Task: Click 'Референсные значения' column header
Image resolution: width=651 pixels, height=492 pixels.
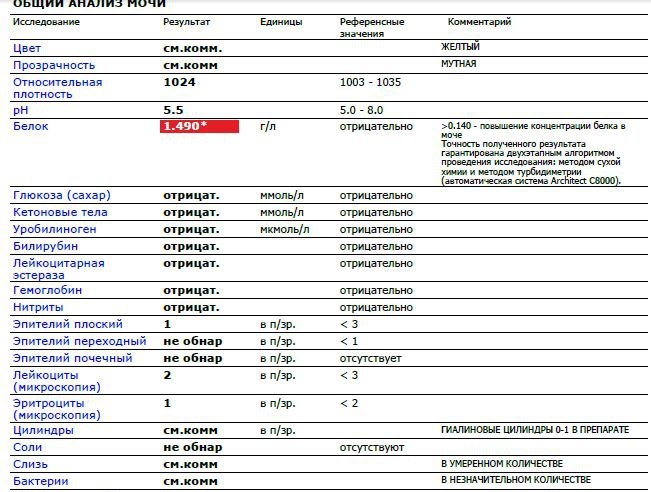Action: click(x=372, y=28)
